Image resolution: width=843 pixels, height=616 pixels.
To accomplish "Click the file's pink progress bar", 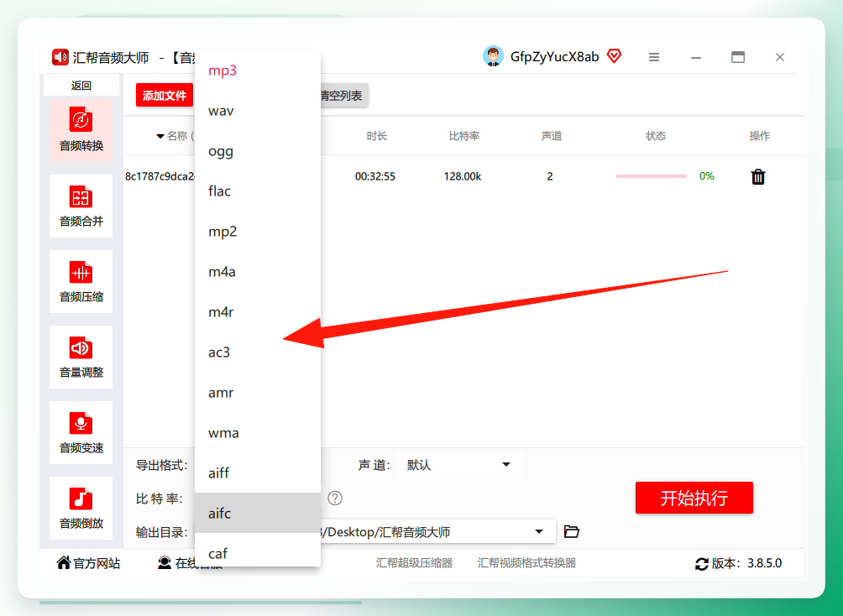I will coord(651,176).
